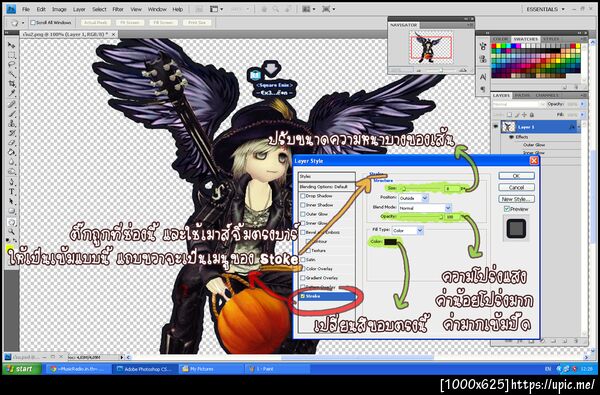The width and height of the screenshot is (600, 395).
Task: Create new swatch in Swatches panel
Action: (x=565, y=87)
